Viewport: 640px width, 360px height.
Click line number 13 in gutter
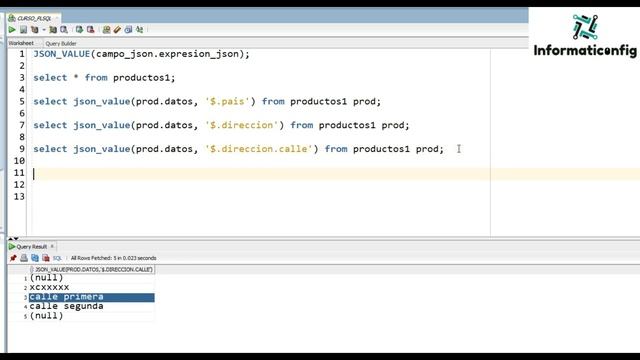pyautogui.click(x=19, y=196)
